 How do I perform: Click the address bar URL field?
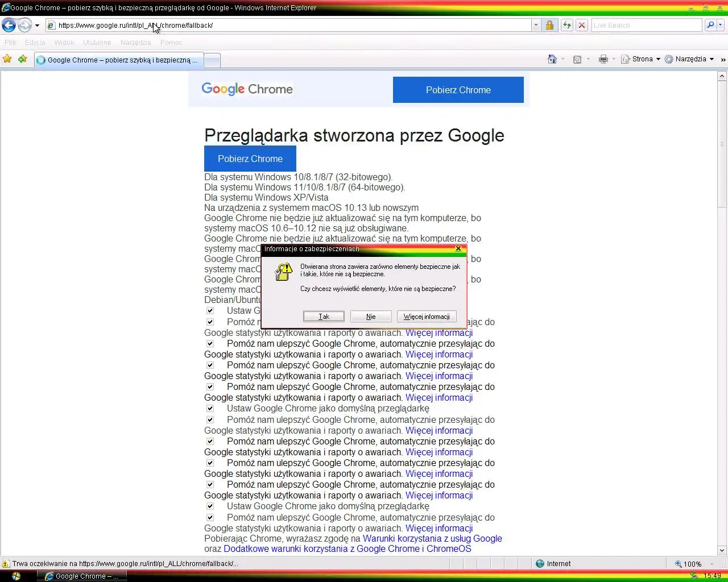[x=288, y=25]
